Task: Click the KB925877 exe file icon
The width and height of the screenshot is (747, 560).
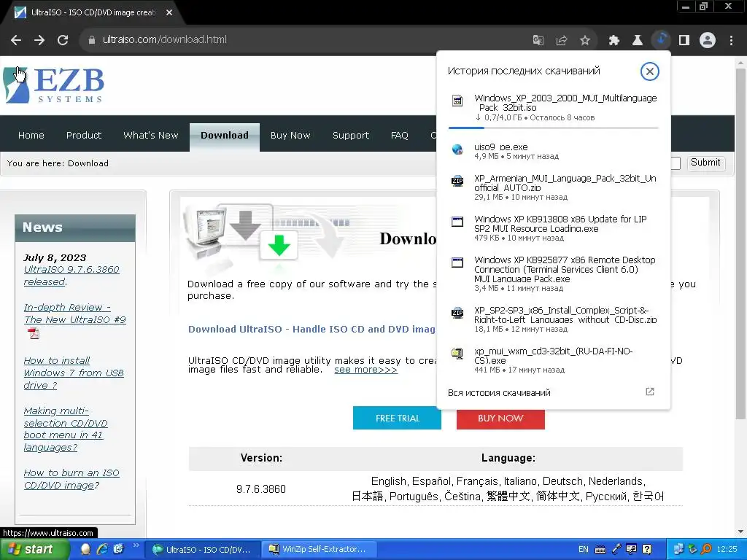Action: pos(457,262)
